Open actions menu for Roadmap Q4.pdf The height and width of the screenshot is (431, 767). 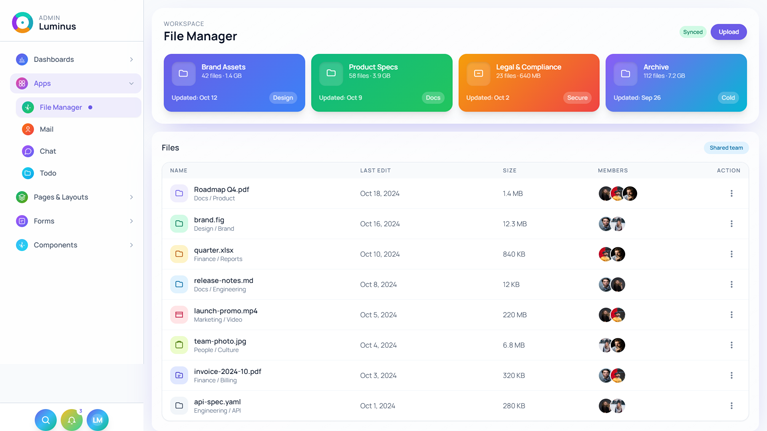pyautogui.click(x=731, y=194)
